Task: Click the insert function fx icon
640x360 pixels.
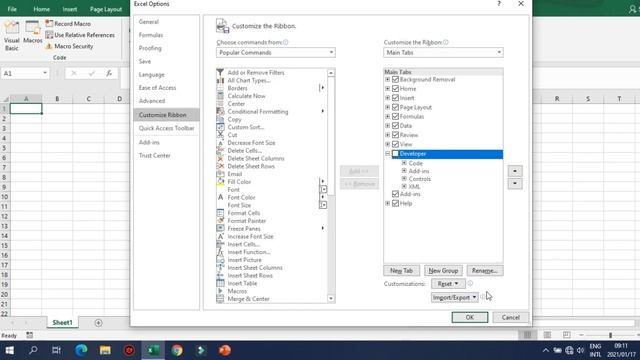Action: click(109, 73)
